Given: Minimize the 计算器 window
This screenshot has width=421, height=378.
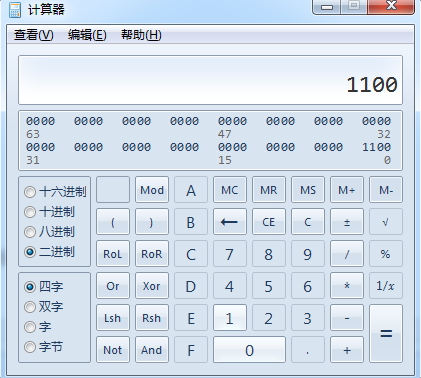Looking at the screenshot, I should [326, 7].
